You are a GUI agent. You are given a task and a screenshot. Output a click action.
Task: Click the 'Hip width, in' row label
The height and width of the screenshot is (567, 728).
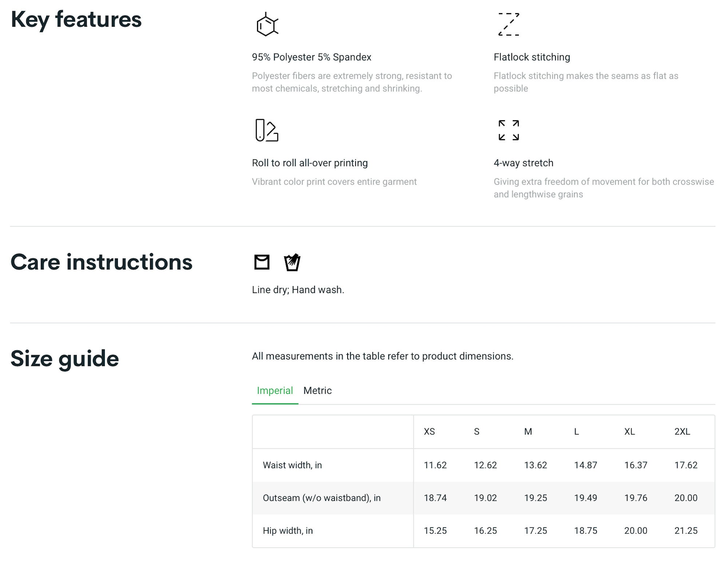coord(288,531)
